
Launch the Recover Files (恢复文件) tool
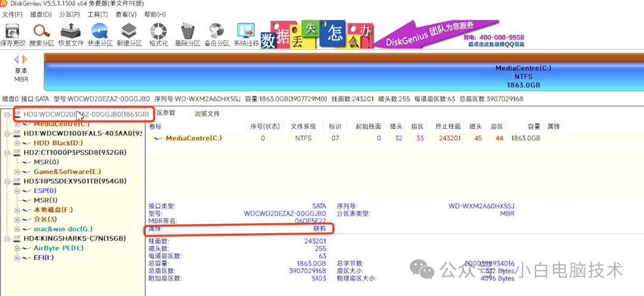pos(70,35)
